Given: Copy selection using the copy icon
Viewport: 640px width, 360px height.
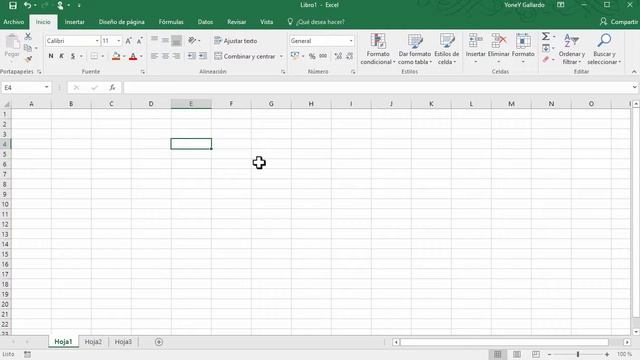Looking at the screenshot, I should coord(28,48).
